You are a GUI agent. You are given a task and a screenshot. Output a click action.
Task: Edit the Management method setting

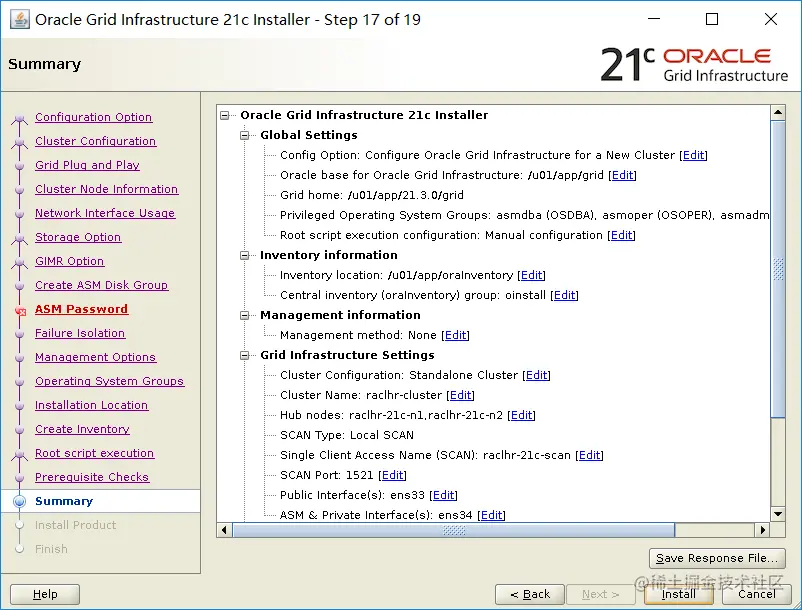[x=456, y=335]
